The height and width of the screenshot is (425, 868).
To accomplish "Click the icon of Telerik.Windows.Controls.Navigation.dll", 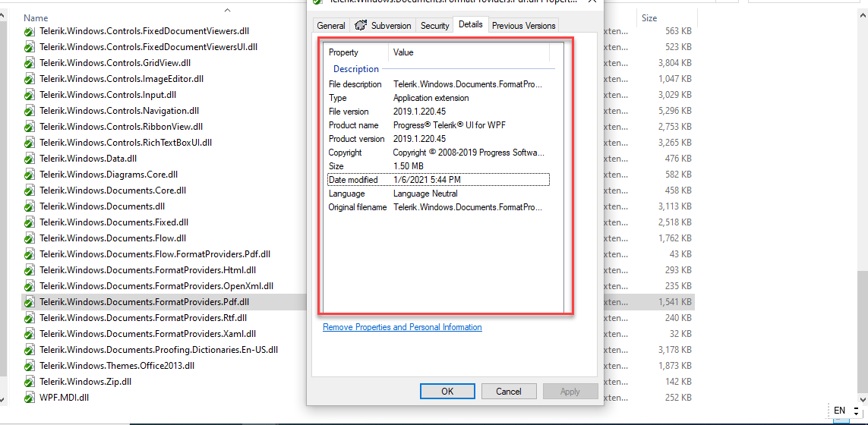I will (30, 112).
